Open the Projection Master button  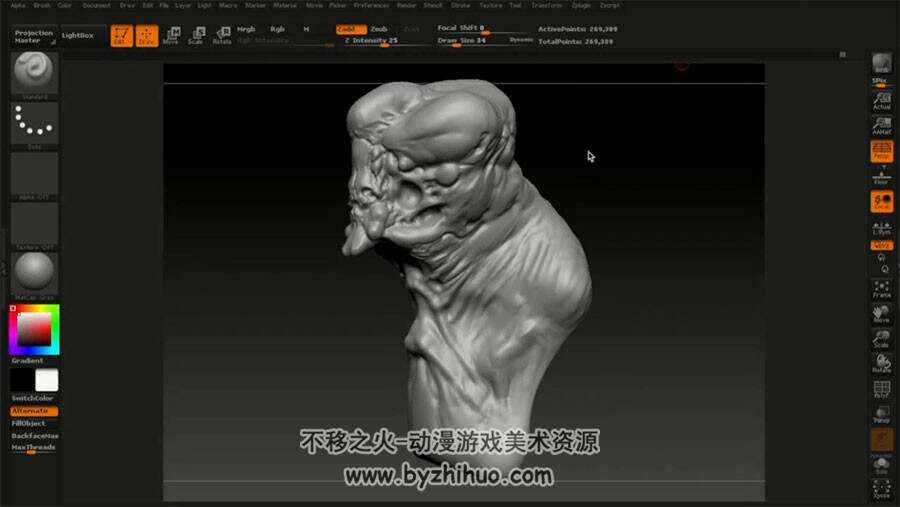[x=33, y=36]
